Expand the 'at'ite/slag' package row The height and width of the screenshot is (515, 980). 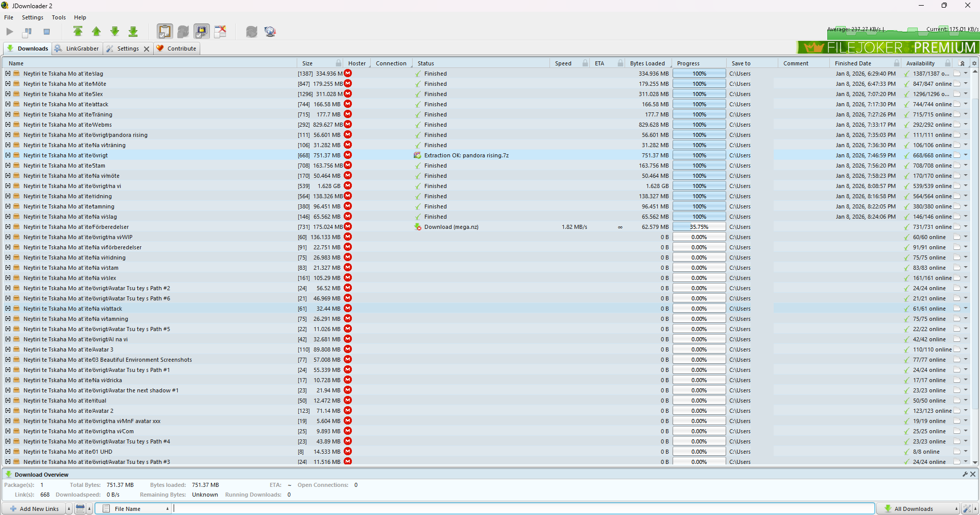8,74
